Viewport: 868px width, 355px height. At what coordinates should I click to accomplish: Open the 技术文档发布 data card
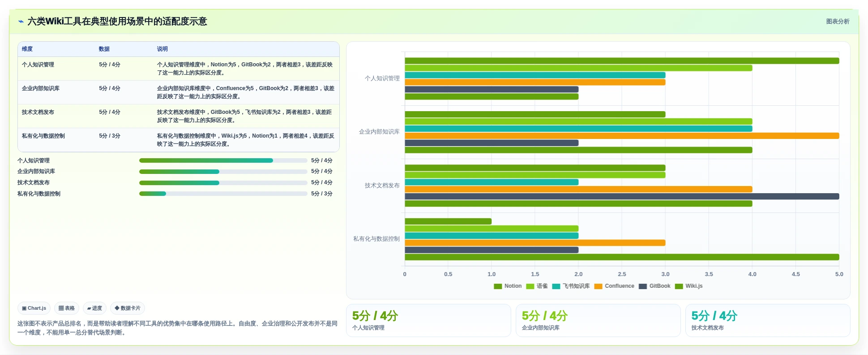tap(768, 320)
